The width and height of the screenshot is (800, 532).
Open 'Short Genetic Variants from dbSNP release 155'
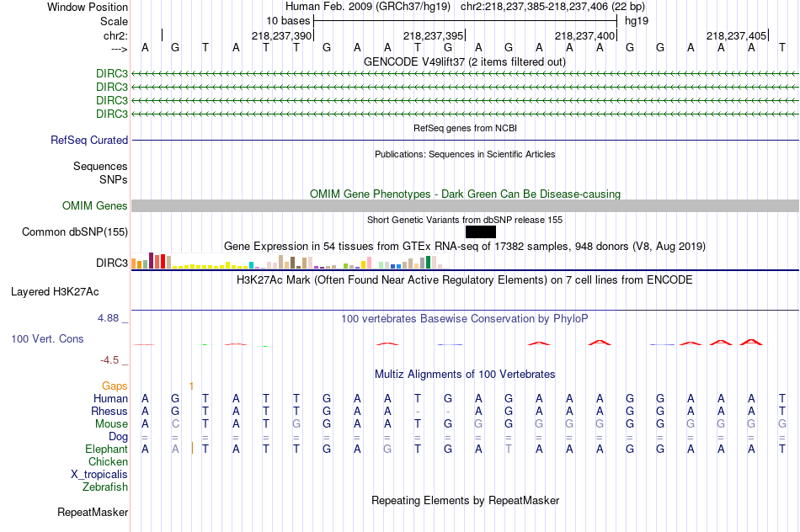click(465, 220)
